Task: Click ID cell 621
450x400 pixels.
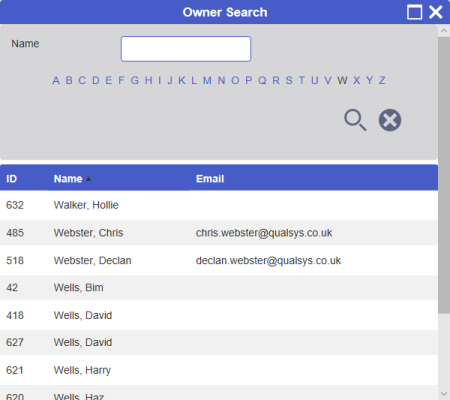Action: 15,370
